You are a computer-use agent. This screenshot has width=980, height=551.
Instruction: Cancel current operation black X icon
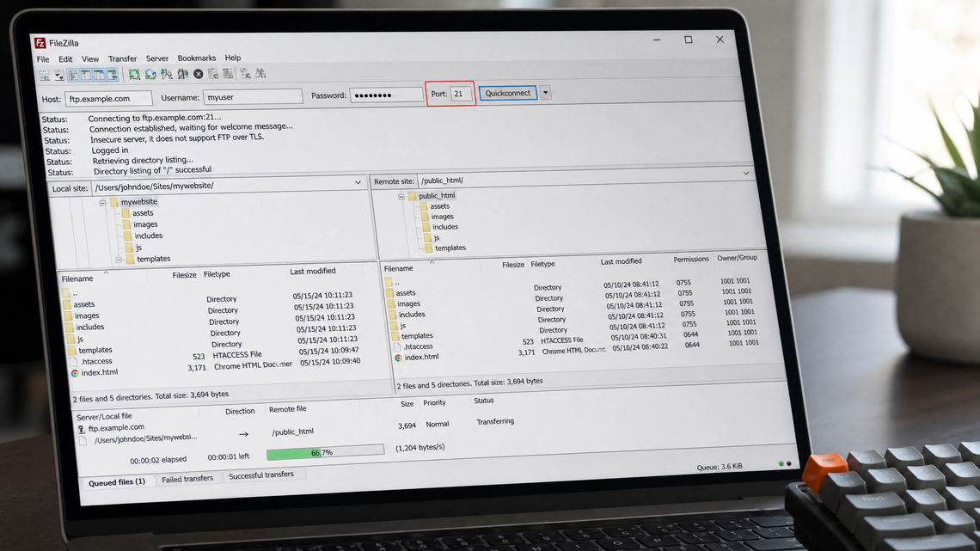coord(198,74)
